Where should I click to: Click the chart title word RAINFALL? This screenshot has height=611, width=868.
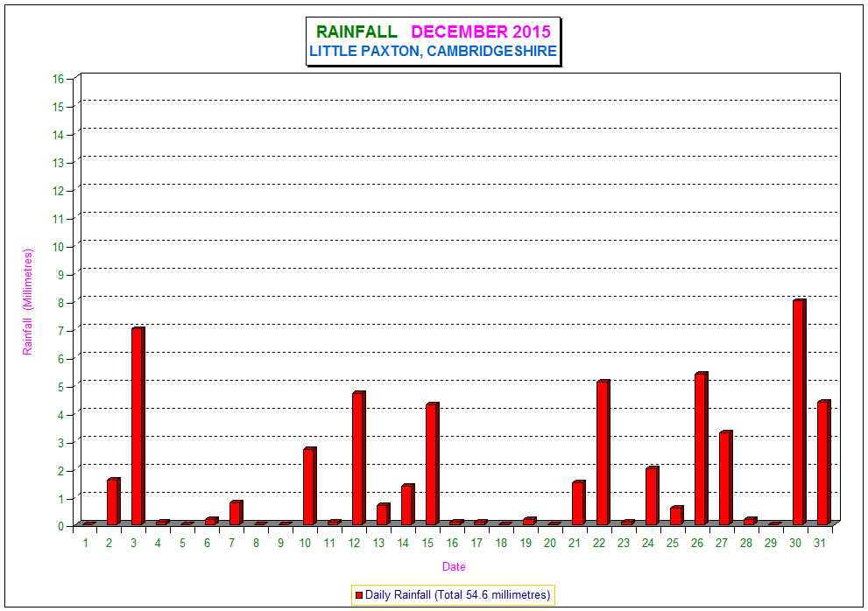pos(356,32)
